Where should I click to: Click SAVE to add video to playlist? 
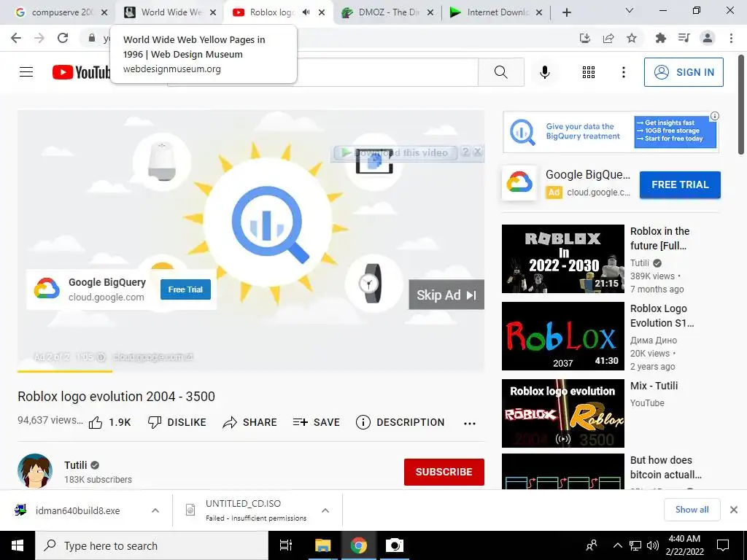tap(317, 422)
